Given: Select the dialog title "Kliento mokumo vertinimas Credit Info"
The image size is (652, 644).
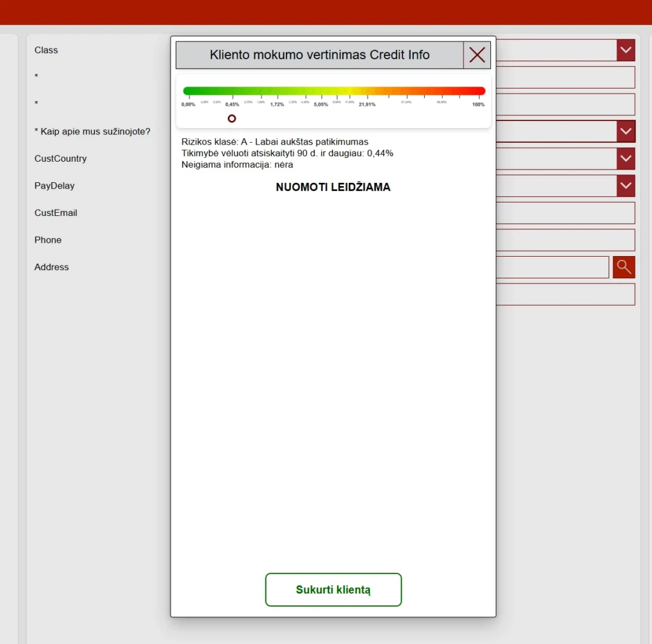Looking at the screenshot, I should [320, 55].
